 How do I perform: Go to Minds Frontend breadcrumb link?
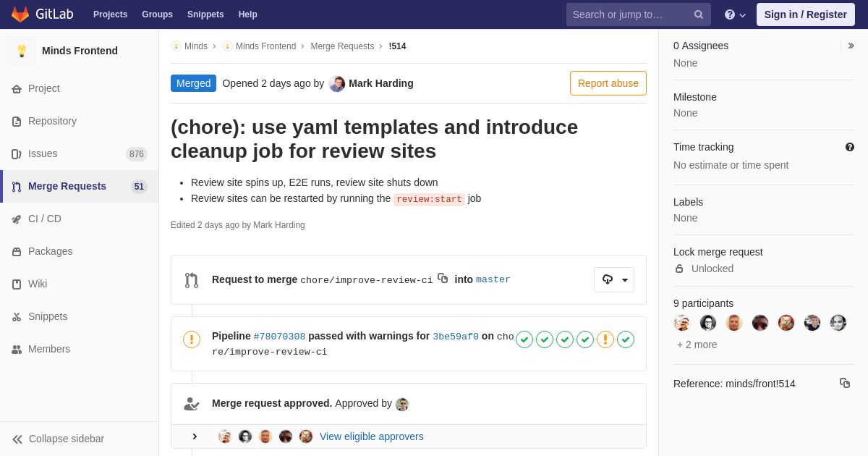point(265,46)
